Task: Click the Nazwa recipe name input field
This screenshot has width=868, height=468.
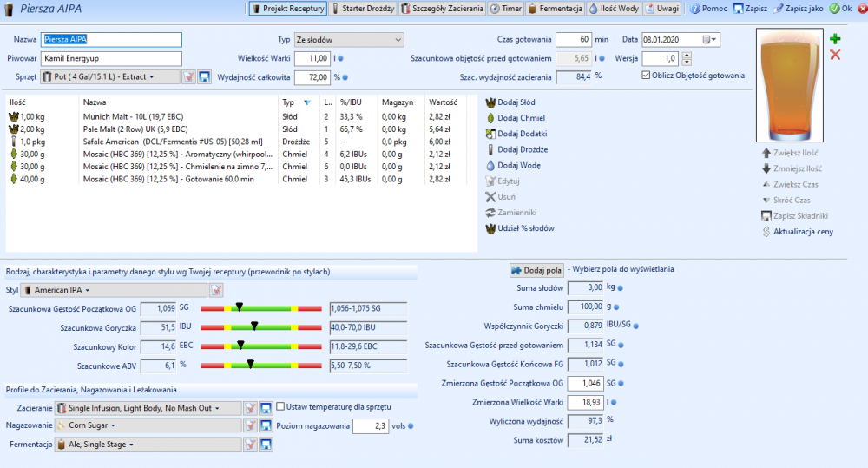Action: pyautogui.click(x=112, y=40)
